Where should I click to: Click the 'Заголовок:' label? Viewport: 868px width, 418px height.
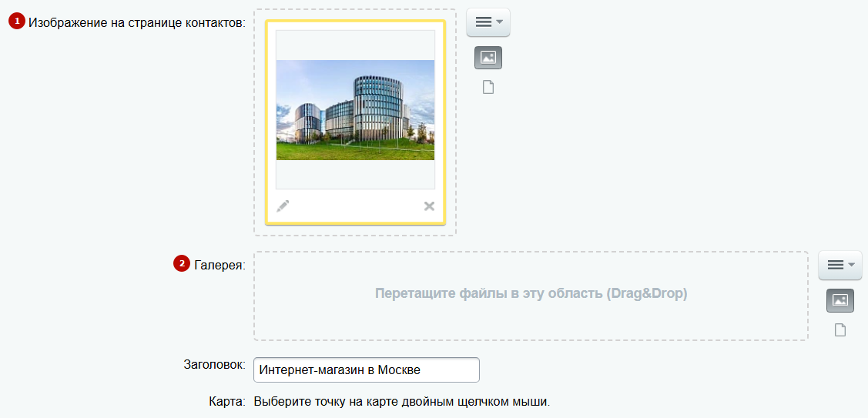[214, 365]
